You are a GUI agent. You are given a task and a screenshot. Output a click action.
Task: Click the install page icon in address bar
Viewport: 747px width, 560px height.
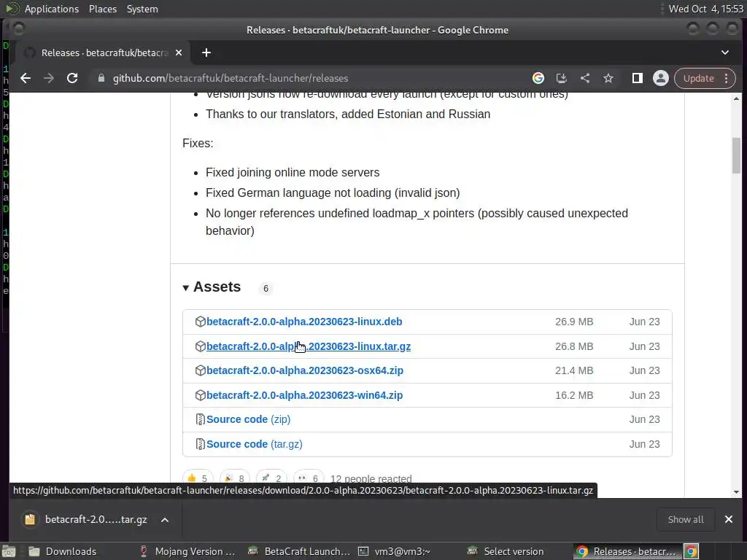[x=562, y=78]
